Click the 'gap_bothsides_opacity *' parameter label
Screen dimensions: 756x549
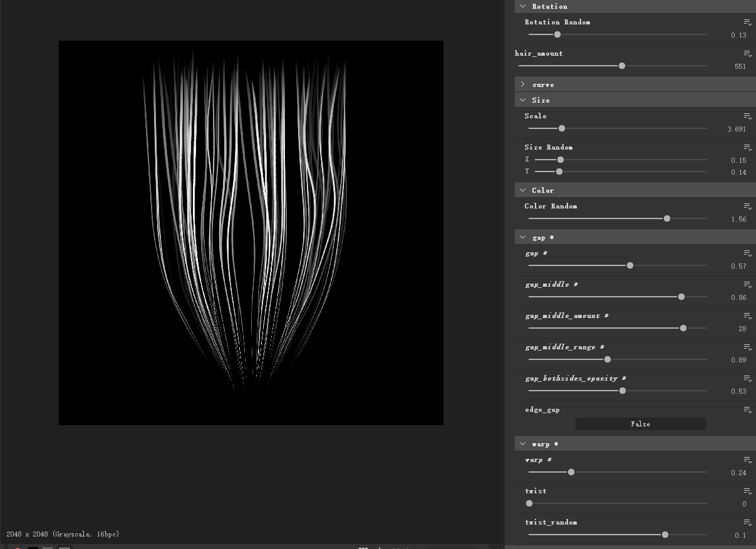click(576, 379)
